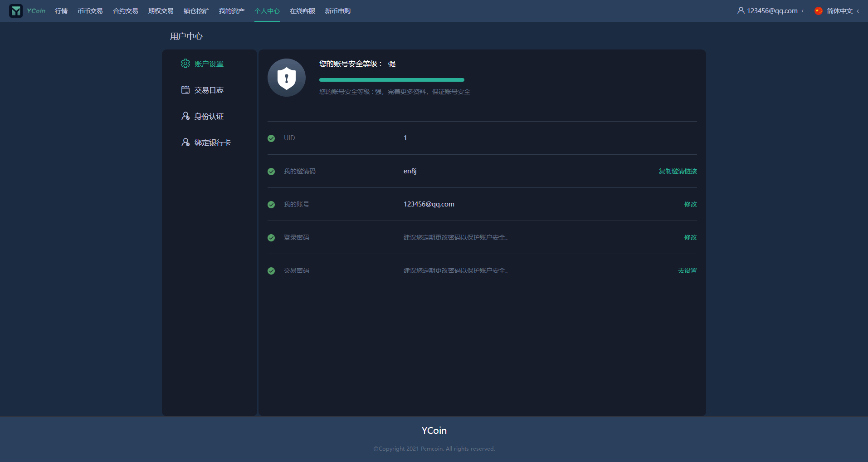Click the person icon beside 绑定银行卡
Viewport: 868px width, 462px height.
coord(185,143)
